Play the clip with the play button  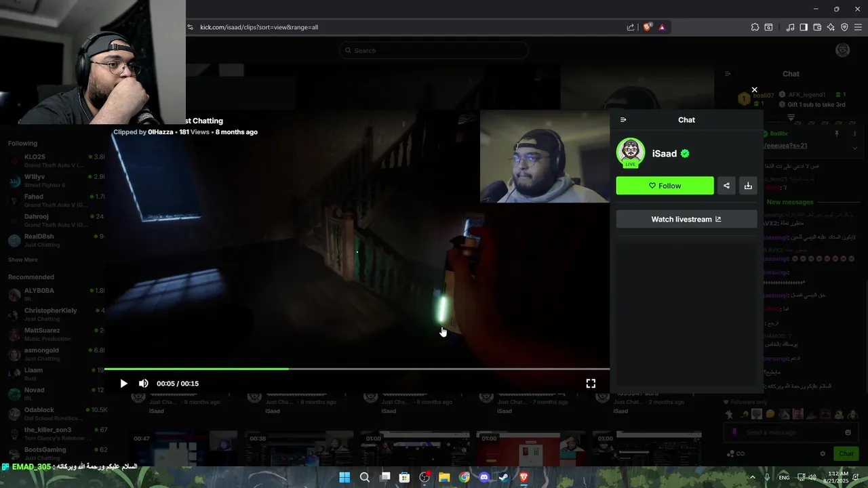tap(123, 384)
